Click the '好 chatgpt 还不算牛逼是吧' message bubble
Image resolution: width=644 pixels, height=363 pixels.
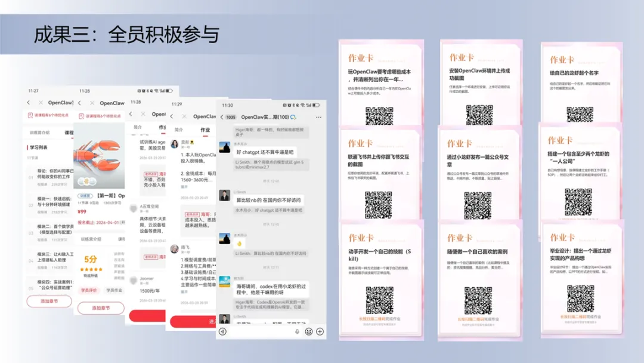265,152
